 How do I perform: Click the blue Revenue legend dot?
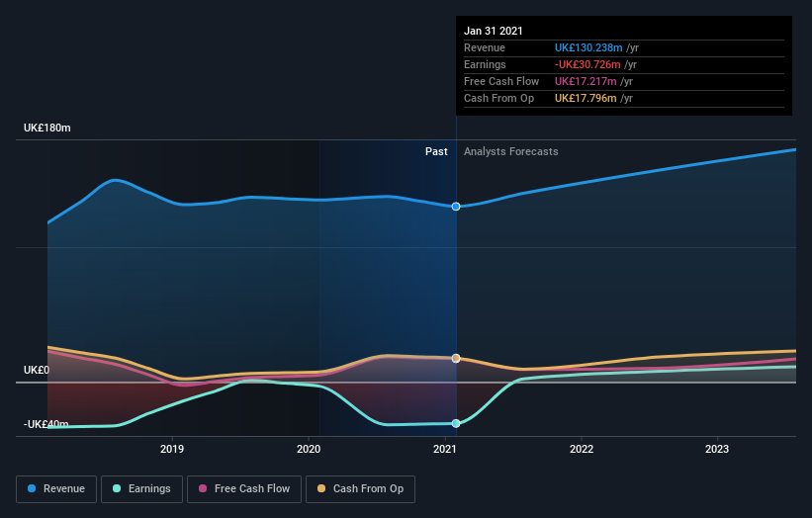pyautogui.click(x=32, y=488)
